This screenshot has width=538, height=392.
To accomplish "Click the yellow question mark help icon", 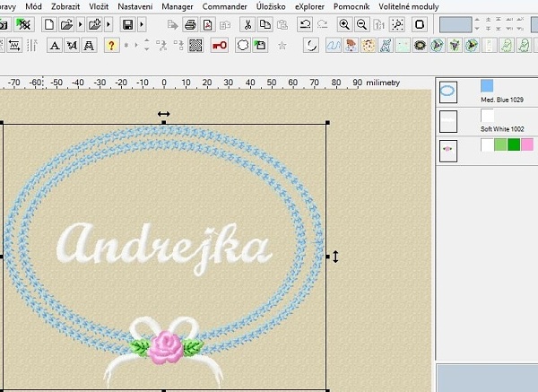I will 111,45.
